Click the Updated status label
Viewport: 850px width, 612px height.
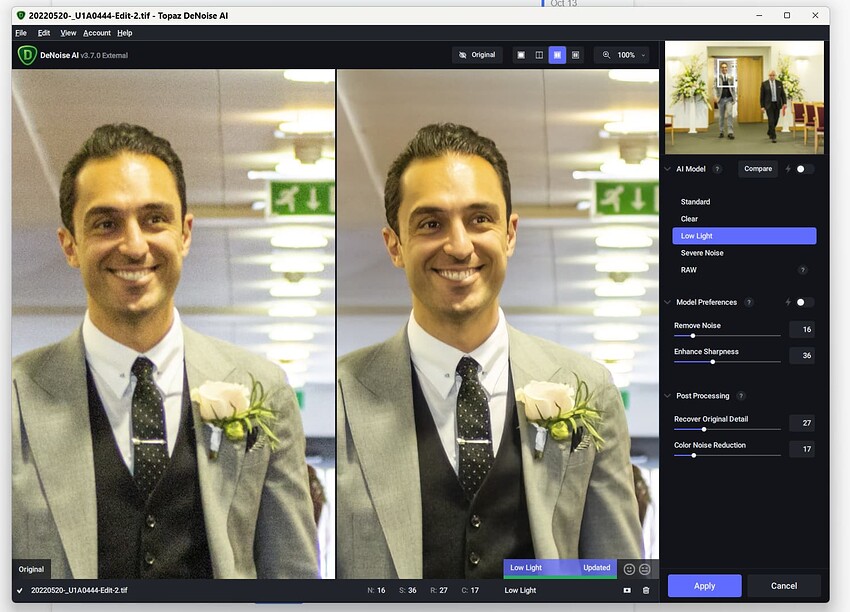596,568
